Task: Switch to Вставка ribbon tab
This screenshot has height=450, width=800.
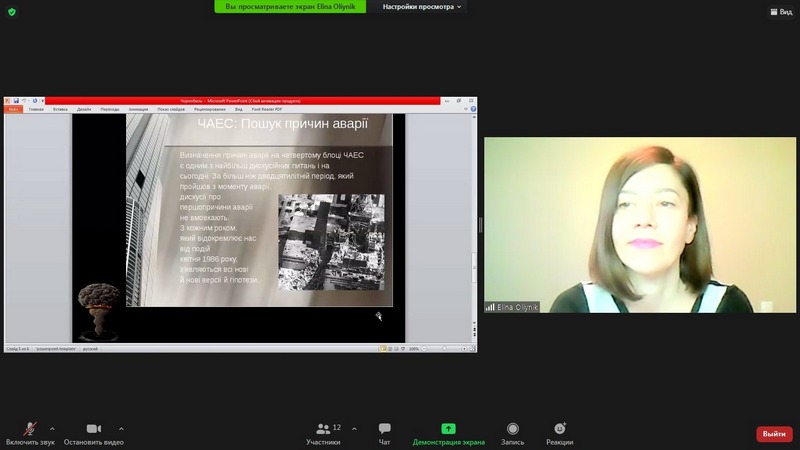Action: 60,109
